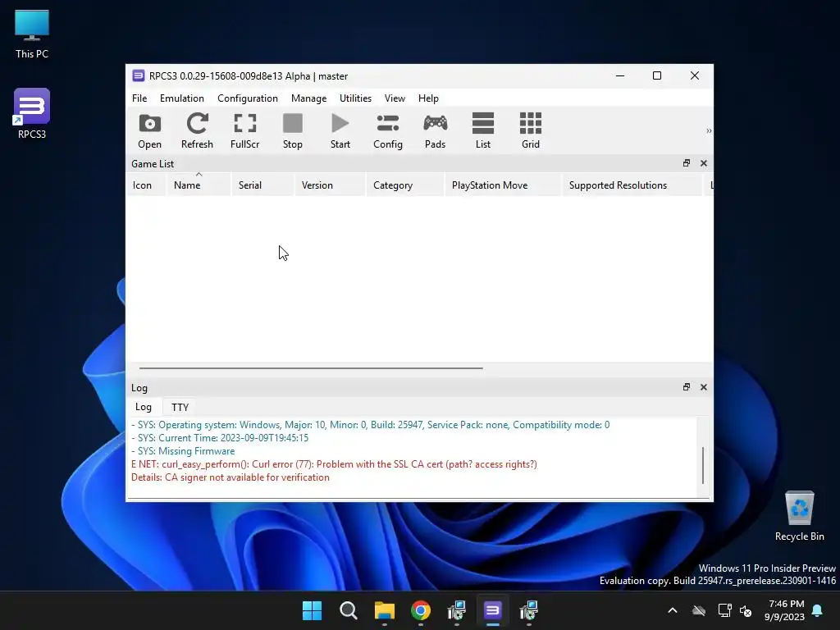Click the curl_easy_perform error log line

click(x=334, y=464)
